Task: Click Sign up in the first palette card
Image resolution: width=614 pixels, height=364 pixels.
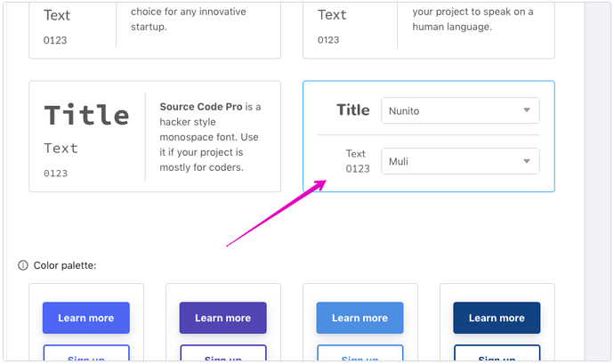Action: [86, 356]
